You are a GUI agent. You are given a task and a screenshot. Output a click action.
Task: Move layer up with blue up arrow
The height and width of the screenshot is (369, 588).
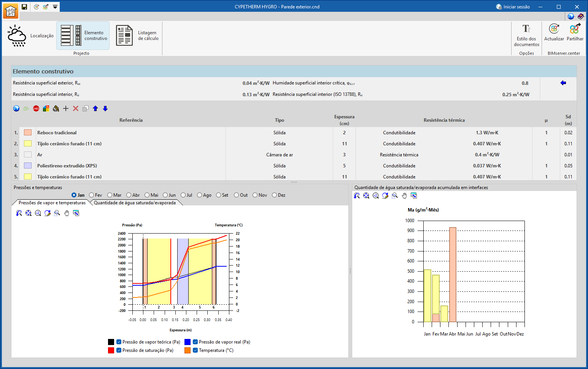(95, 108)
